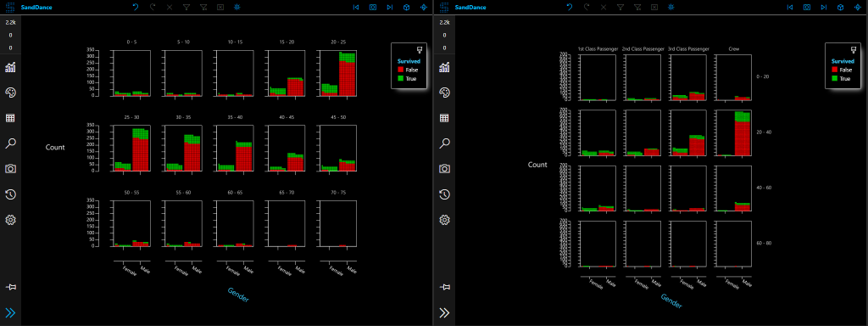The height and width of the screenshot is (326, 868).
Task: Click Undo in the left SandDance window
Action: tap(136, 7)
